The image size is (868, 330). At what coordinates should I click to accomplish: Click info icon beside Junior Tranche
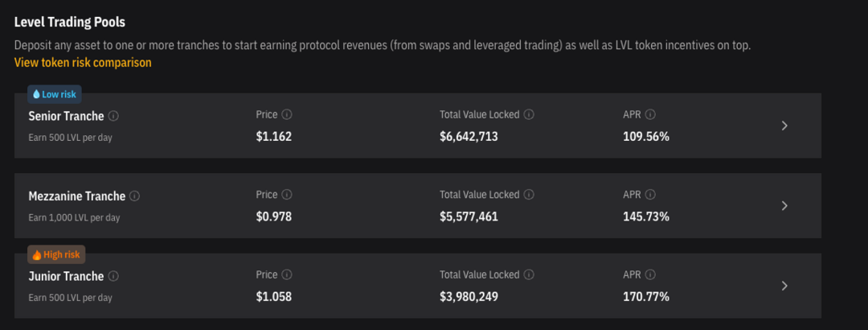(x=113, y=276)
